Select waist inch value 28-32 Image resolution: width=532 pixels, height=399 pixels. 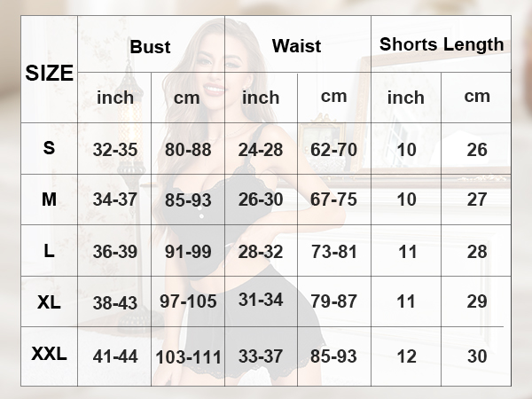tap(261, 252)
